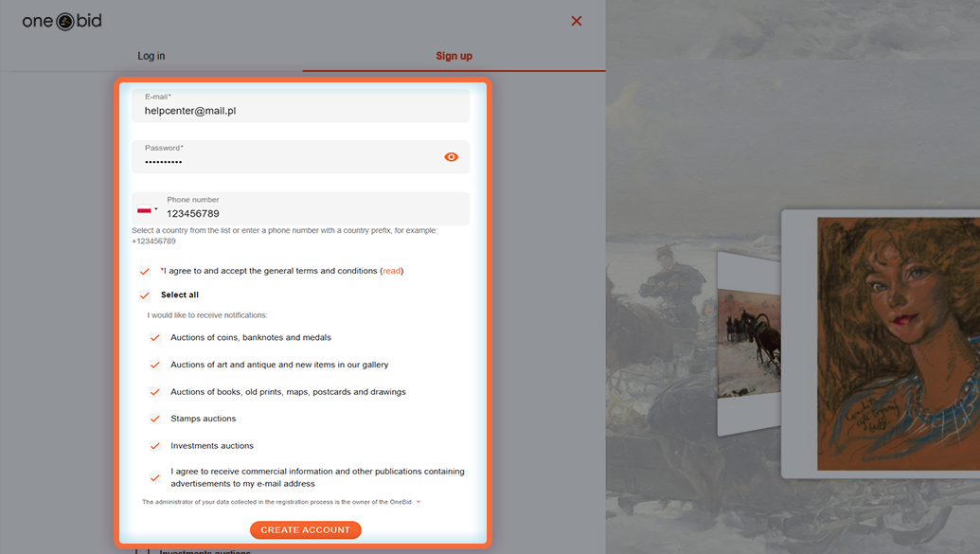980x554 pixels.
Task: Toggle Investments auctions checkbox
Action: [155, 446]
